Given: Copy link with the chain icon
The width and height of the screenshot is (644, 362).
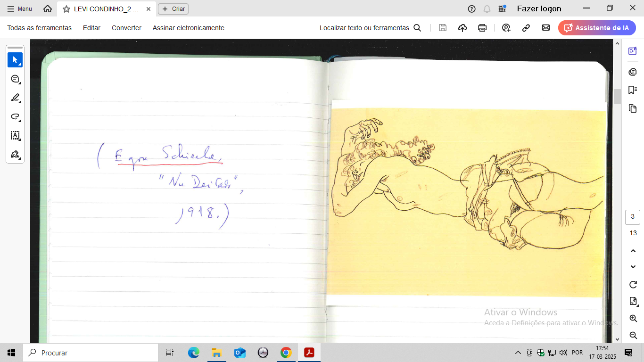Looking at the screenshot, I should click(526, 28).
